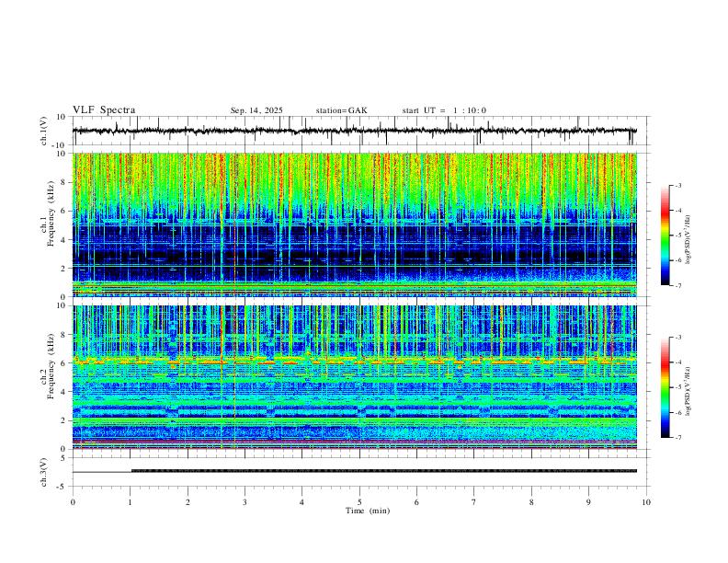Click the '-7' label on upper color bar
This screenshot has width=728, height=563.
point(677,285)
